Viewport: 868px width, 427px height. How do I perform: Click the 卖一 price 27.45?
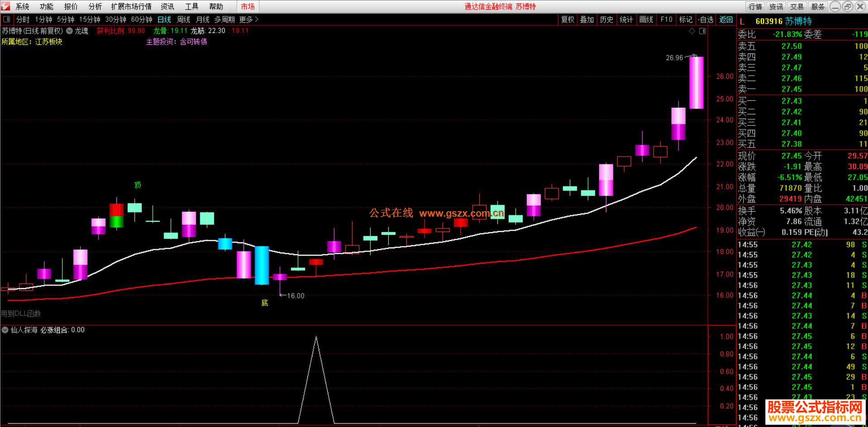click(792, 89)
